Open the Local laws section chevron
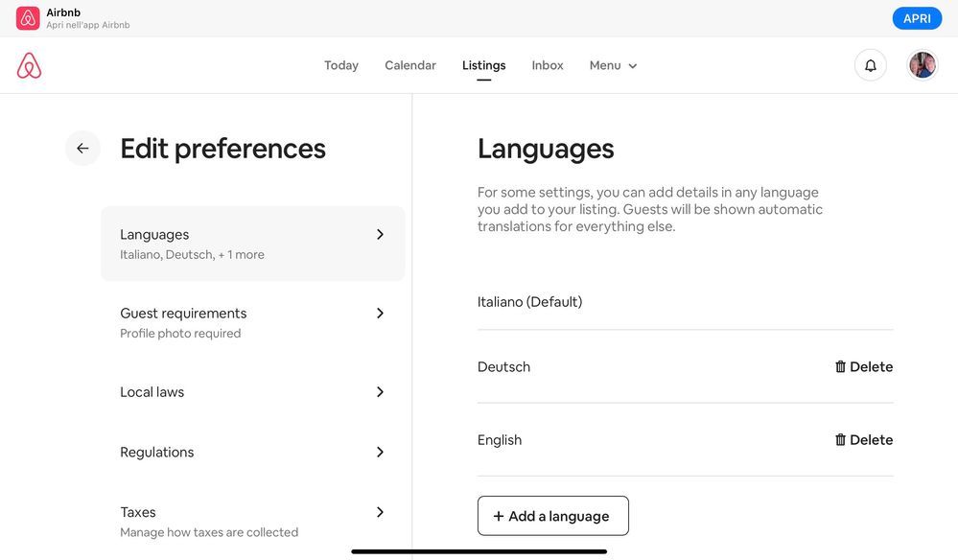Image resolution: width=958 pixels, height=560 pixels. 380,392
